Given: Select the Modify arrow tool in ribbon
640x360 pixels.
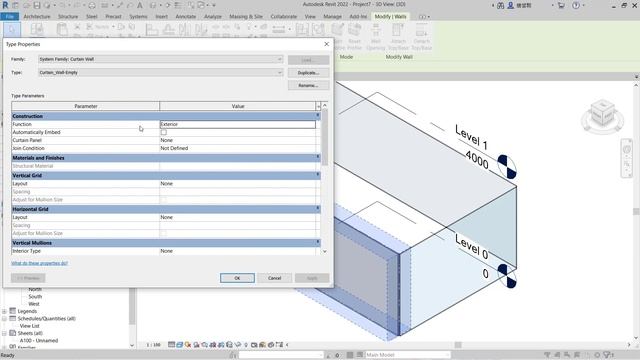Looking at the screenshot, I should 11,30.
